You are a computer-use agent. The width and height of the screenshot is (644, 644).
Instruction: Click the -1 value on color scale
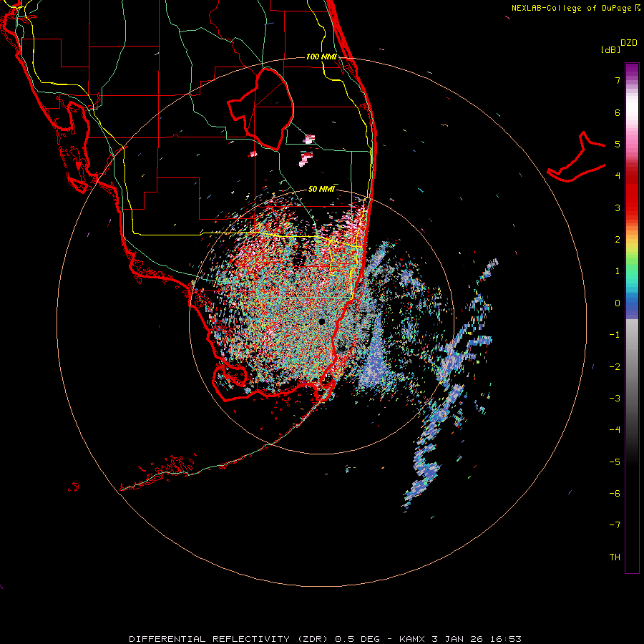[x=615, y=335]
